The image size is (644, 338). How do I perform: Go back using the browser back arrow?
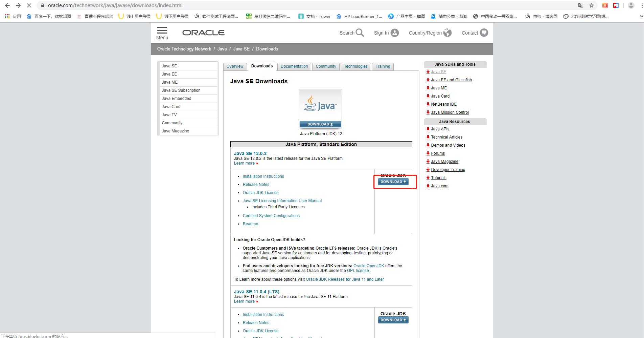(7, 5)
